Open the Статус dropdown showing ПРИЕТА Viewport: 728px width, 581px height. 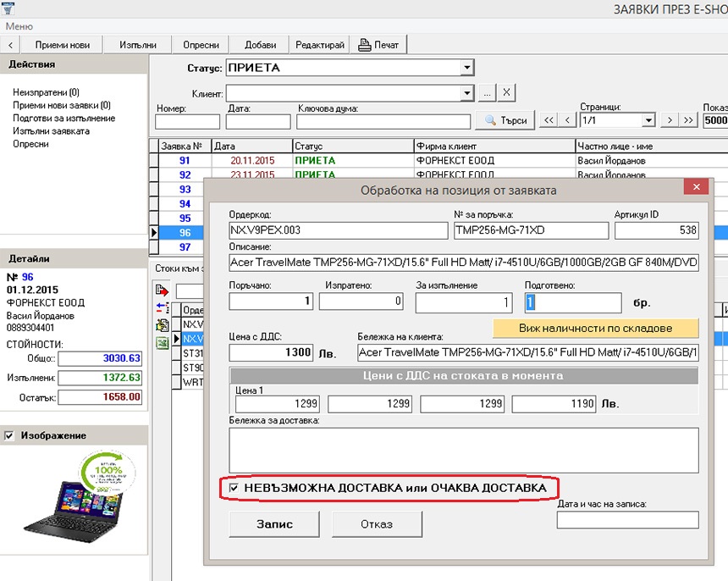[467, 68]
